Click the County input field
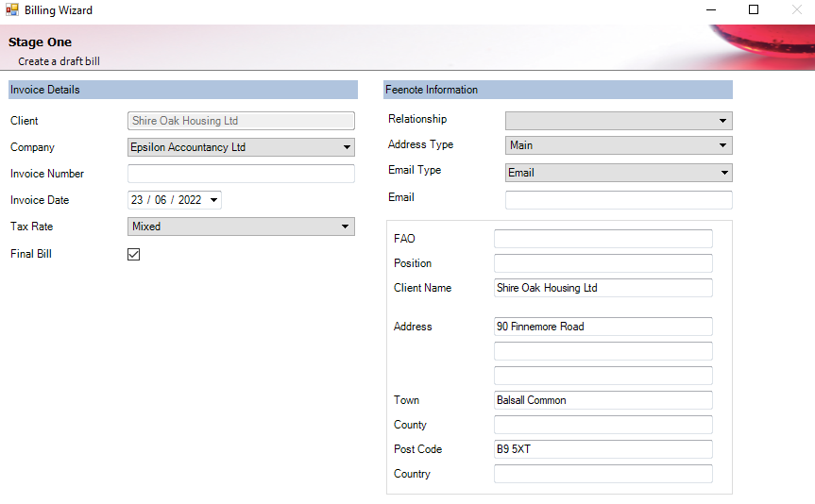815x504 pixels. (x=603, y=425)
